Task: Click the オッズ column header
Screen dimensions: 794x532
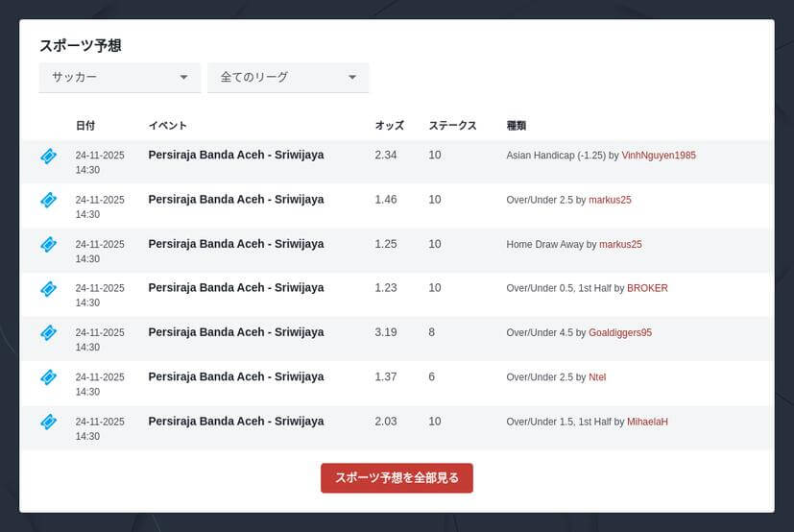Action: coord(389,126)
